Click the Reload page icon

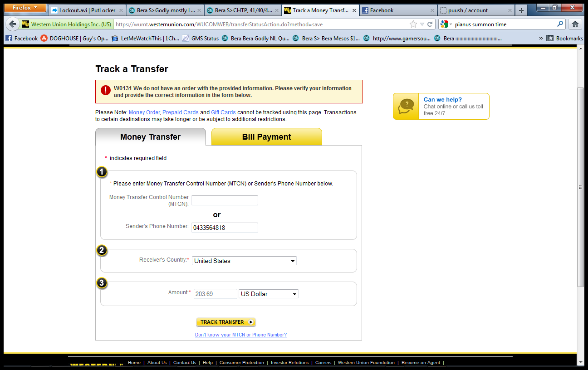430,24
